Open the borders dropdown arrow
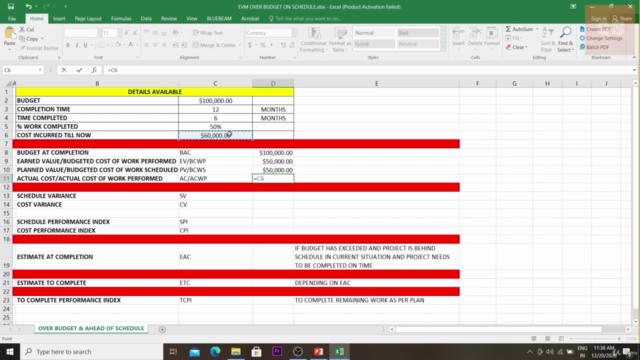Screen dimensions: 640x360 pos(108,45)
